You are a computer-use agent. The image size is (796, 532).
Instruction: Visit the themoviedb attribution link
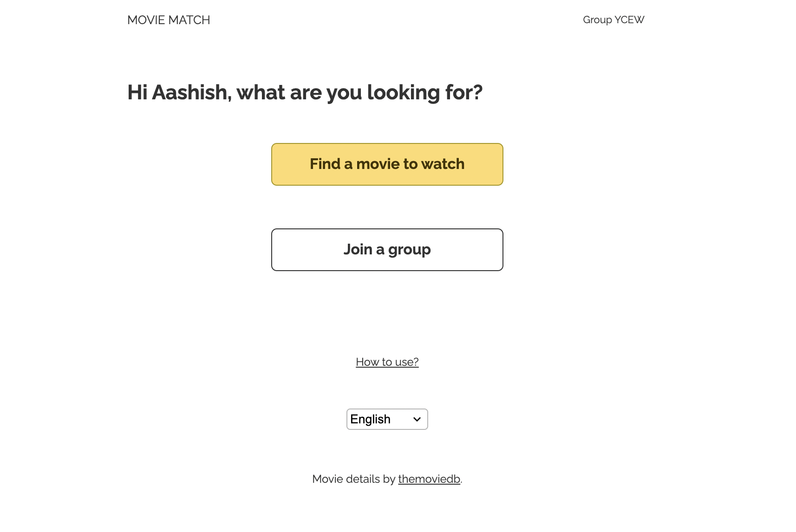(x=428, y=479)
